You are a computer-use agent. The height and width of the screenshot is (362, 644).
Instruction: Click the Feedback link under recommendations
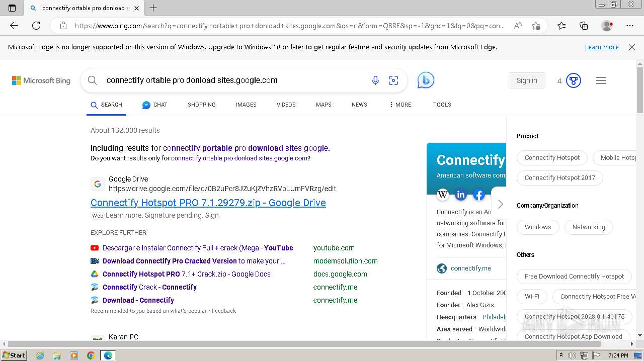(x=224, y=311)
